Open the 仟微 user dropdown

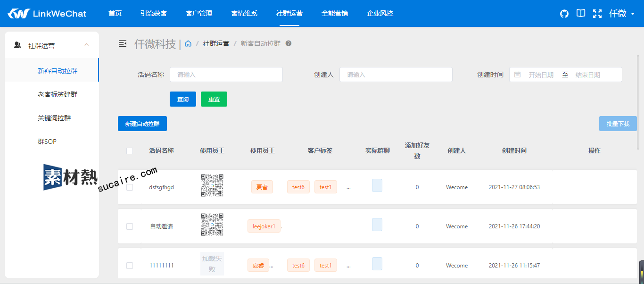point(622,14)
